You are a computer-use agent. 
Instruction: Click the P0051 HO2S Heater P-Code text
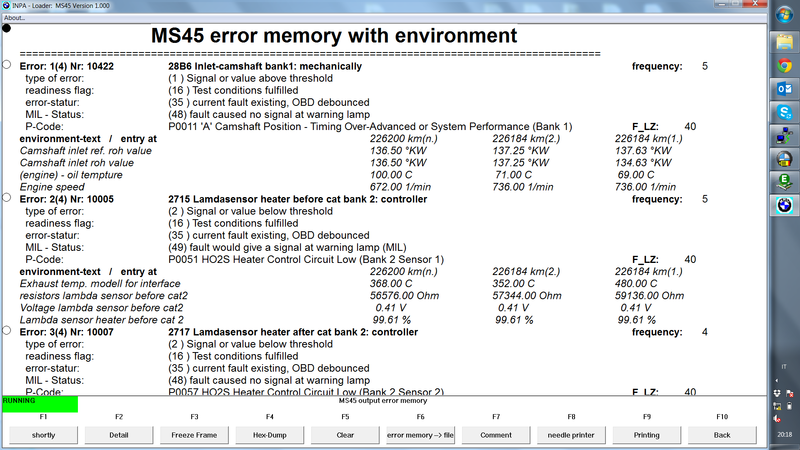[306, 260]
